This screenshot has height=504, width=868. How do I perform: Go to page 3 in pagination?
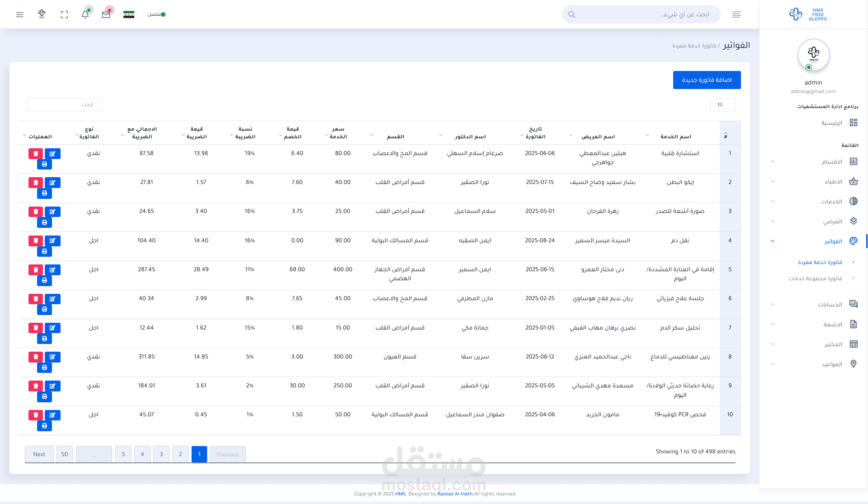click(x=161, y=454)
